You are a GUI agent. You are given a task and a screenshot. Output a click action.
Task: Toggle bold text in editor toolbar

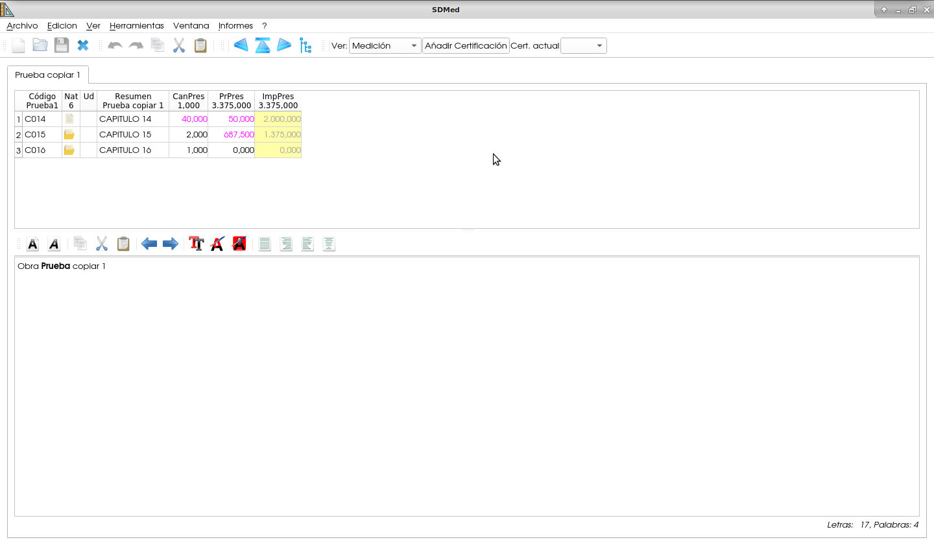pyautogui.click(x=33, y=244)
